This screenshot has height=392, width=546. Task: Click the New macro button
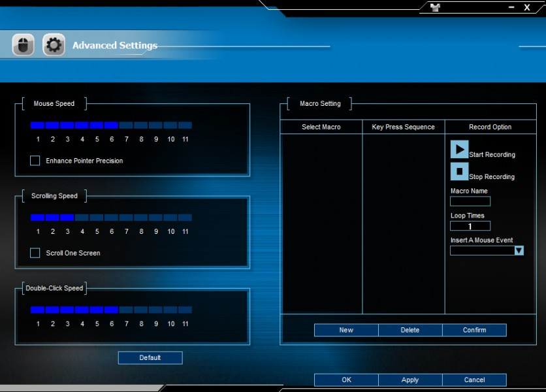[x=346, y=330]
